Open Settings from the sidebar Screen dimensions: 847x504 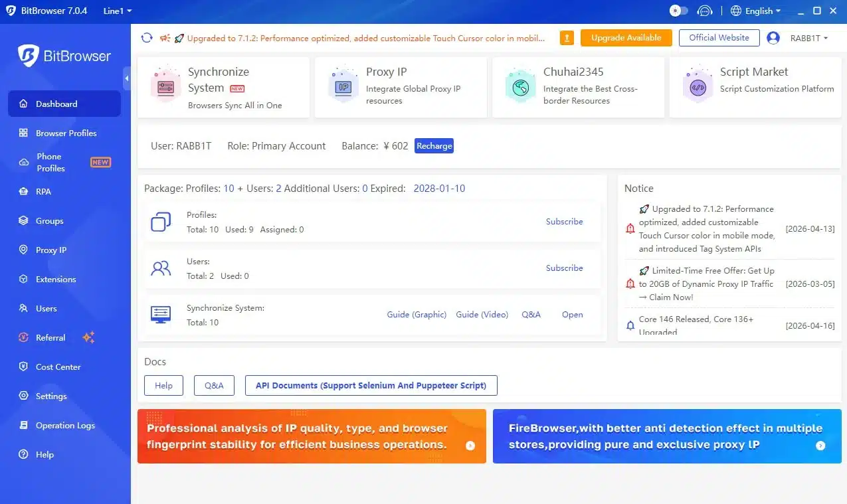coord(50,396)
